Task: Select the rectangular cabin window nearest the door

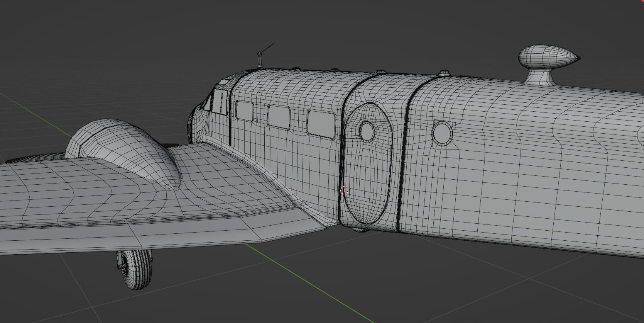Action: tap(321, 124)
